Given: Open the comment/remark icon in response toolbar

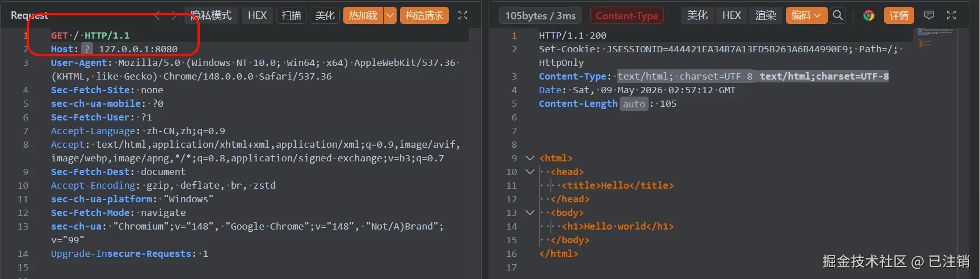Looking at the screenshot, I should (x=929, y=15).
